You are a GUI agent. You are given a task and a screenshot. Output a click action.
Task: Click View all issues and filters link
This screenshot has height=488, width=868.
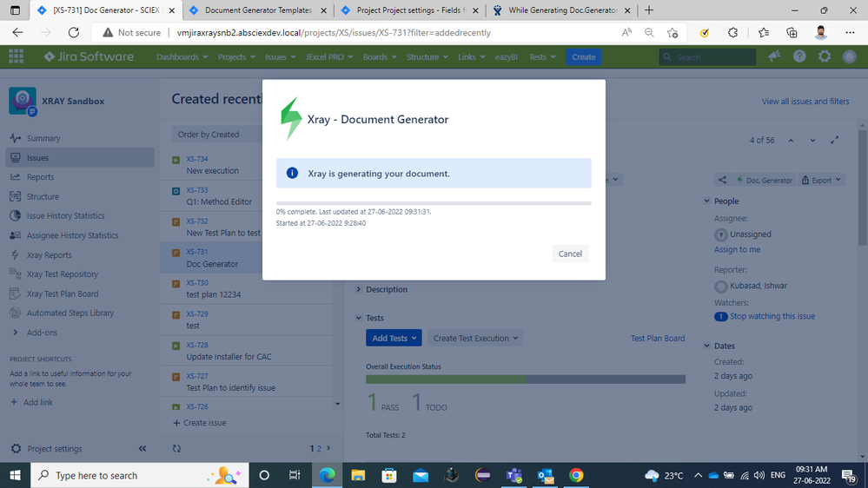point(805,102)
